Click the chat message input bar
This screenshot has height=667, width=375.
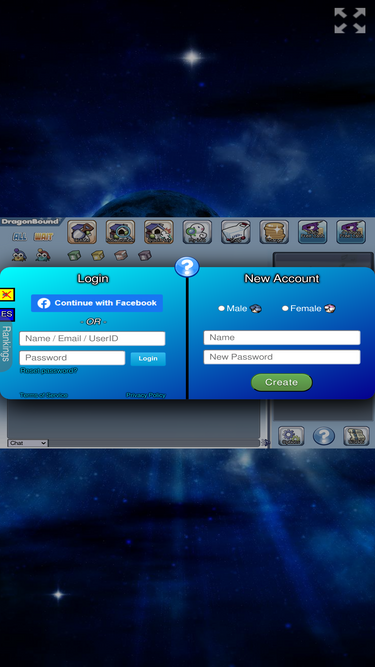click(x=154, y=443)
